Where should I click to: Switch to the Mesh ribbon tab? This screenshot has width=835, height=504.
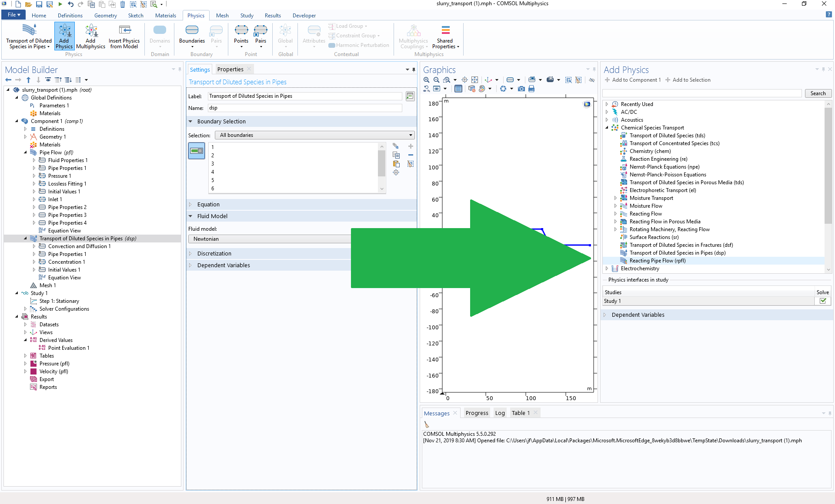pos(222,16)
